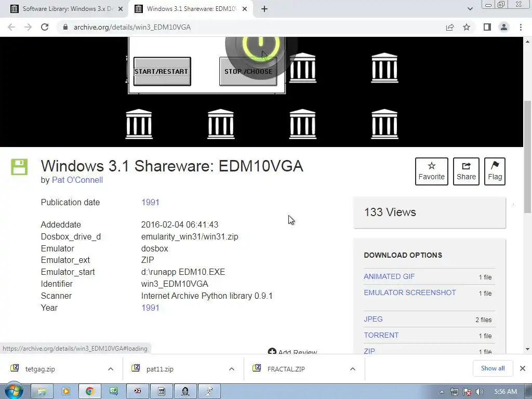Open the Windows Start menu
Screen dimensions: 532x399
pyautogui.click(x=14, y=392)
